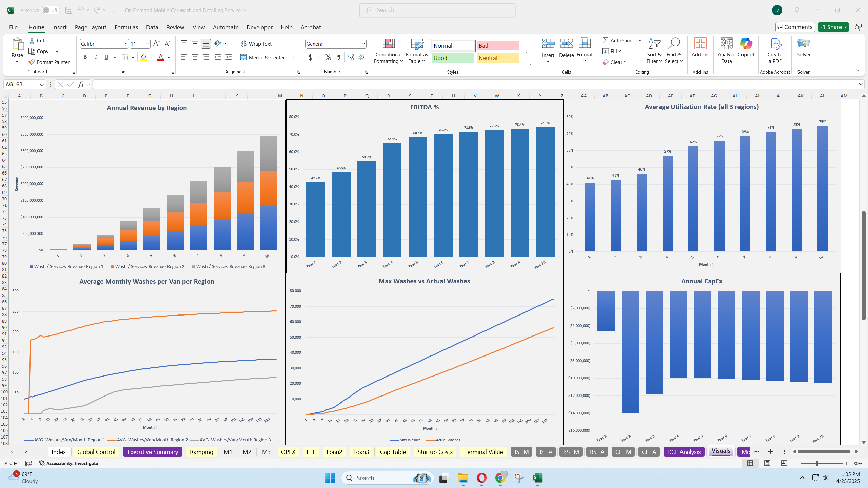Open the DCF Analysis sheet tab
868x488 pixels.
click(684, 452)
